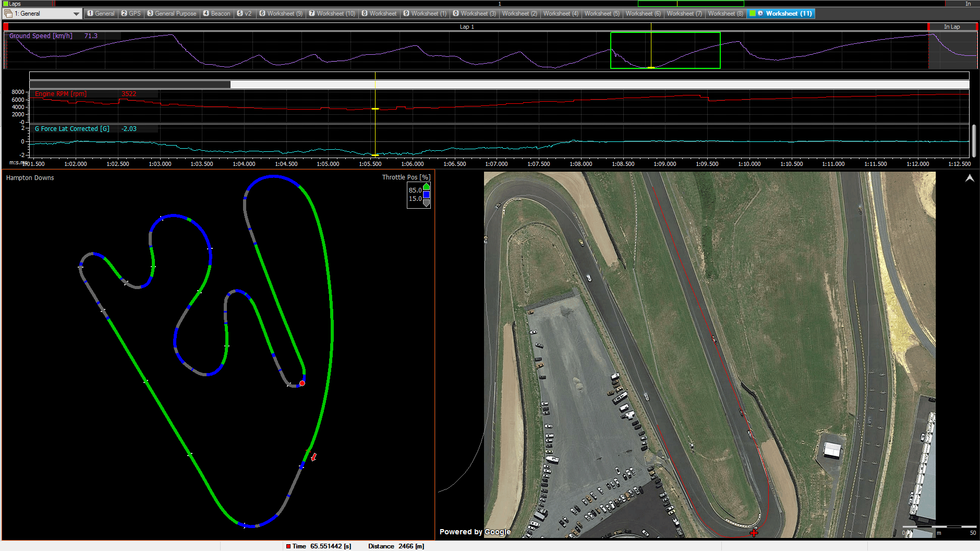Click the red start/finish dot on track map
The height and width of the screenshot is (551, 980).
[x=302, y=383]
